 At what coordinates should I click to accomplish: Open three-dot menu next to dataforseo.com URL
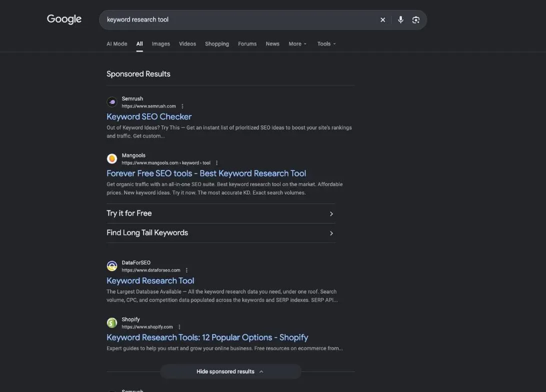point(187,270)
